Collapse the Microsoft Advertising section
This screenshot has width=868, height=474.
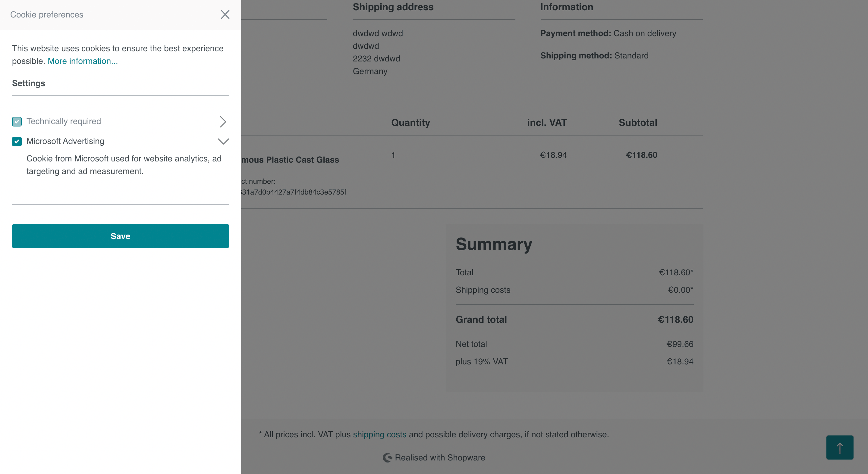224,141
